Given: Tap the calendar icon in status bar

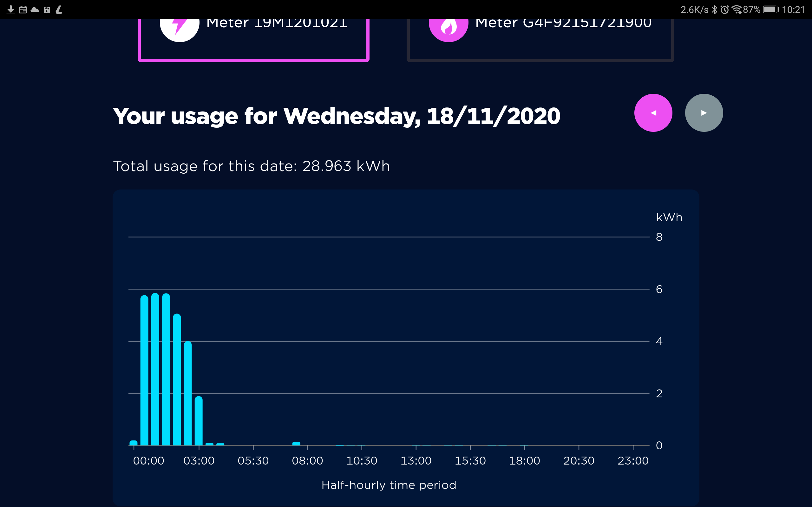Looking at the screenshot, I should (x=23, y=10).
